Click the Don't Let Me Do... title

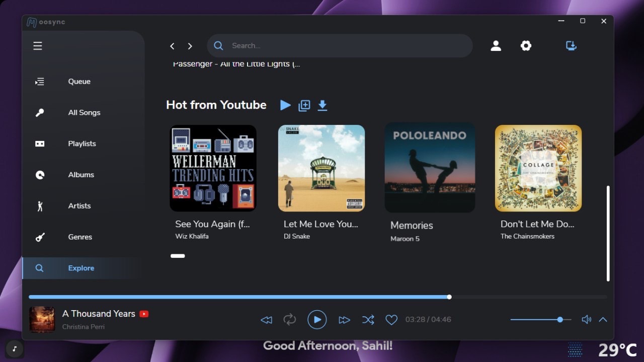(x=537, y=224)
